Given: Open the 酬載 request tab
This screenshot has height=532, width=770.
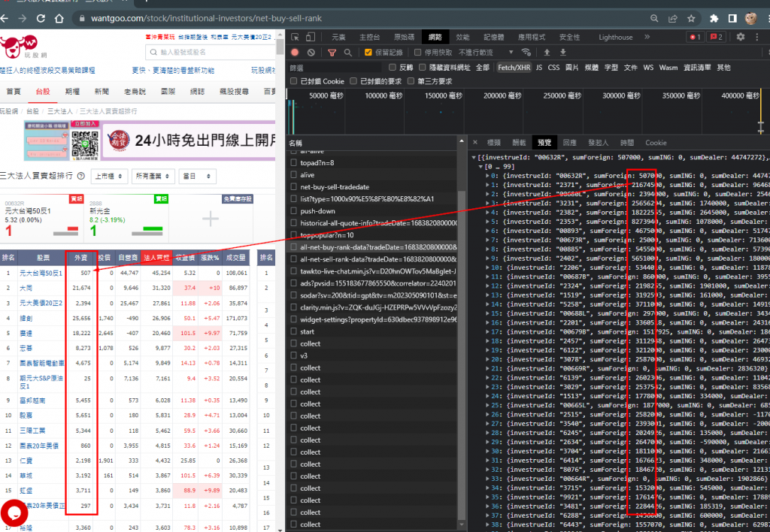Looking at the screenshot, I should (x=519, y=142).
